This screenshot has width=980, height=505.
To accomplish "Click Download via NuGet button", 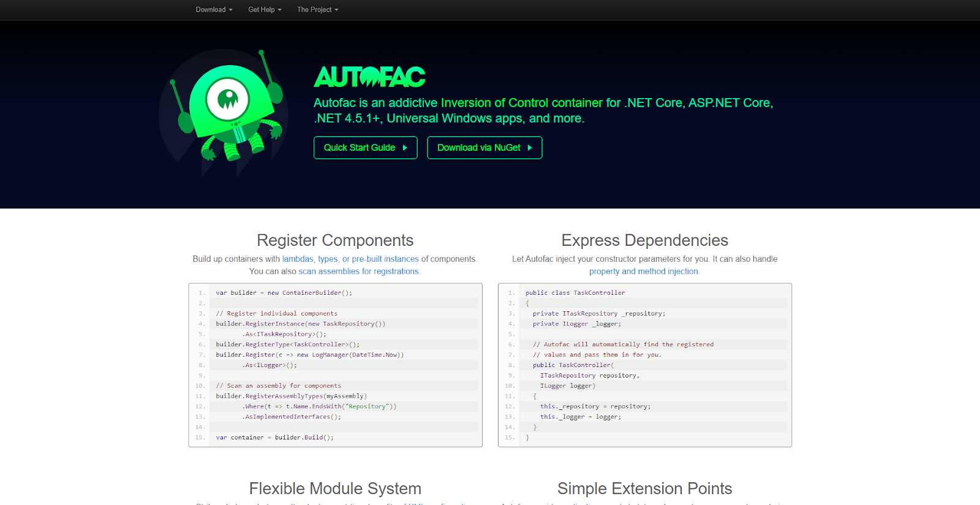I will point(484,148).
